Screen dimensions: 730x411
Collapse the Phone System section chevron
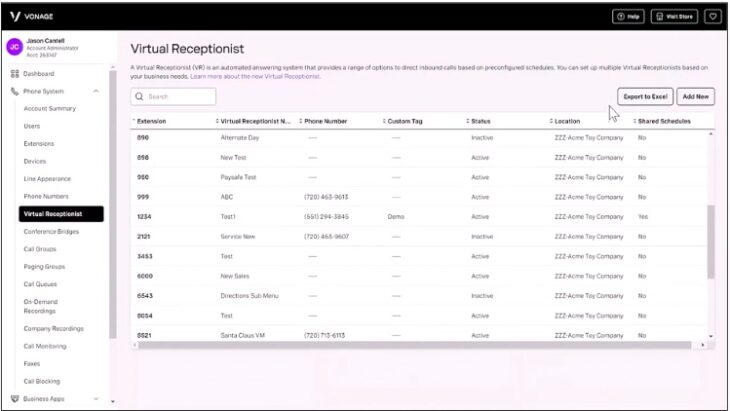pyautogui.click(x=96, y=91)
